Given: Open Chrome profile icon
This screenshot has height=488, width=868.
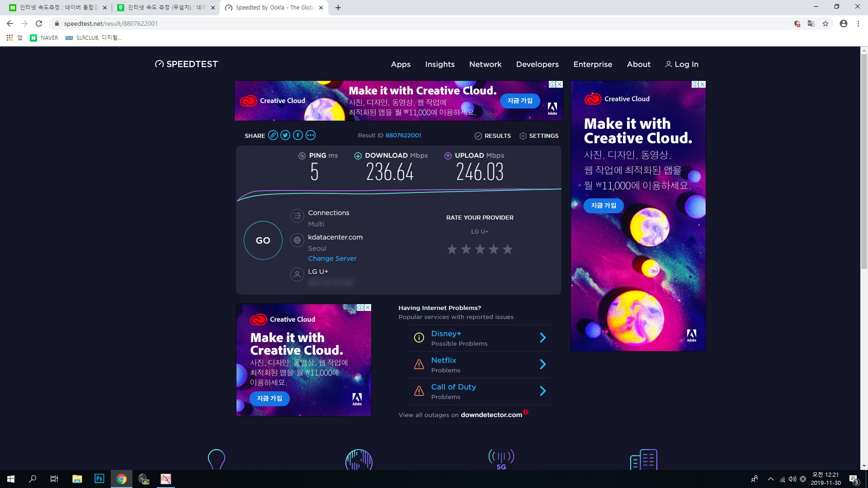Looking at the screenshot, I should coord(844,23).
